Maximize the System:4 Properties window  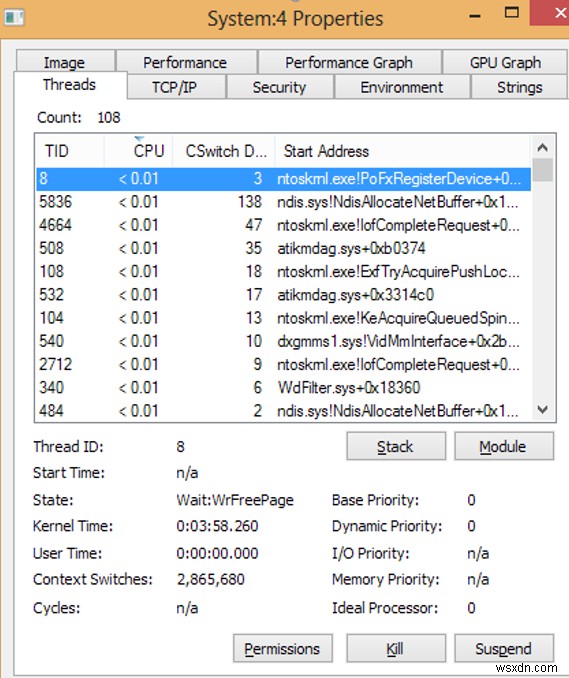(x=511, y=13)
